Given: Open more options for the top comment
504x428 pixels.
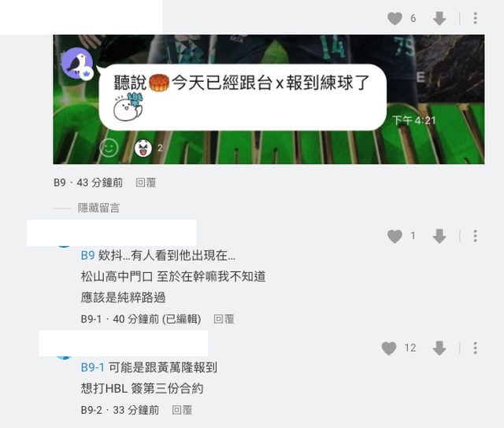Looking at the screenshot, I should 475,18.
